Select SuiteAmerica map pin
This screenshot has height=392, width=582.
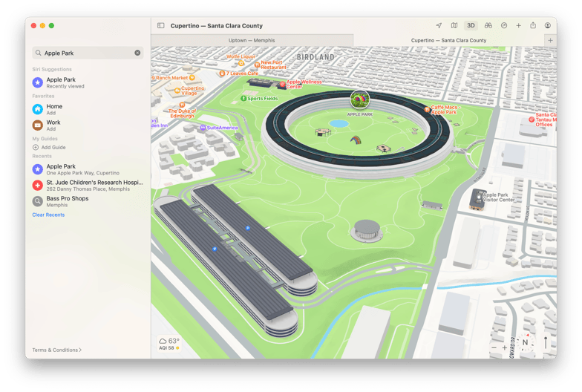tap(203, 128)
